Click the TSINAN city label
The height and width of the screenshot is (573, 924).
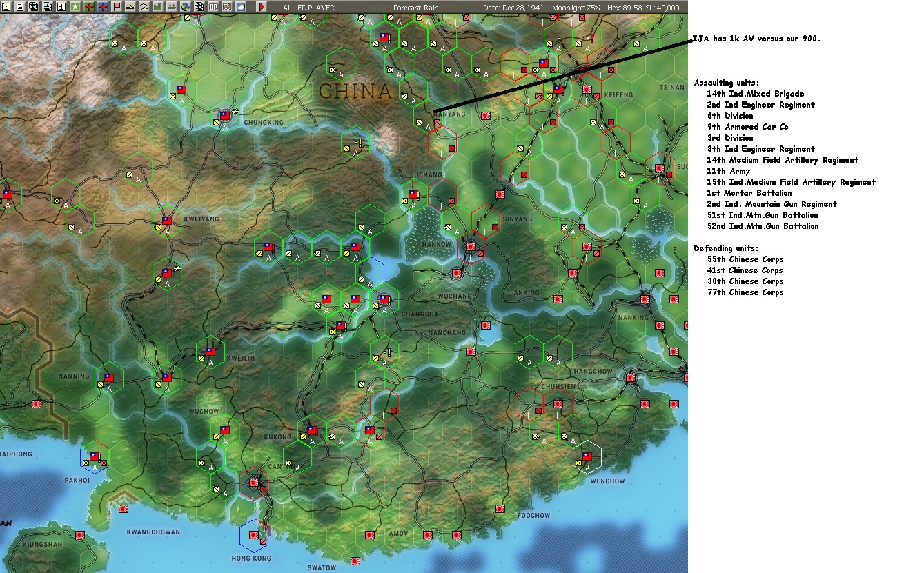[671, 88]
